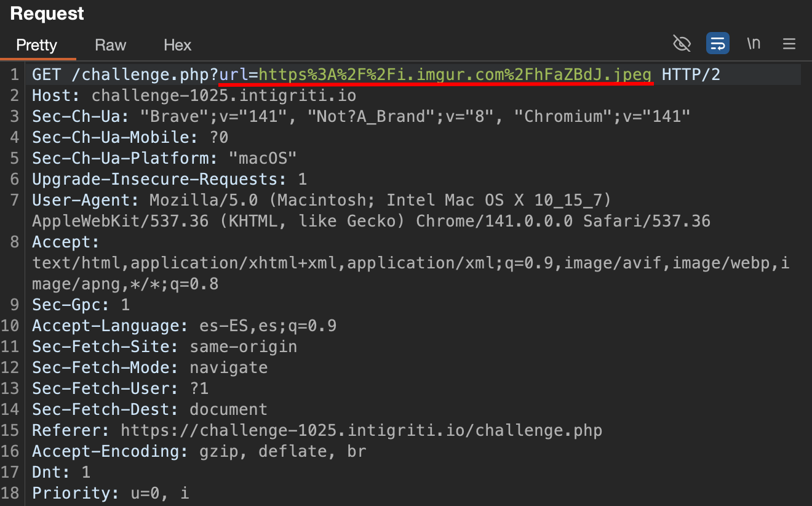This screenshot has height=506, width=812.
Task: Toggle the crossed-out eye visibility icon
Action: (682, 44)
